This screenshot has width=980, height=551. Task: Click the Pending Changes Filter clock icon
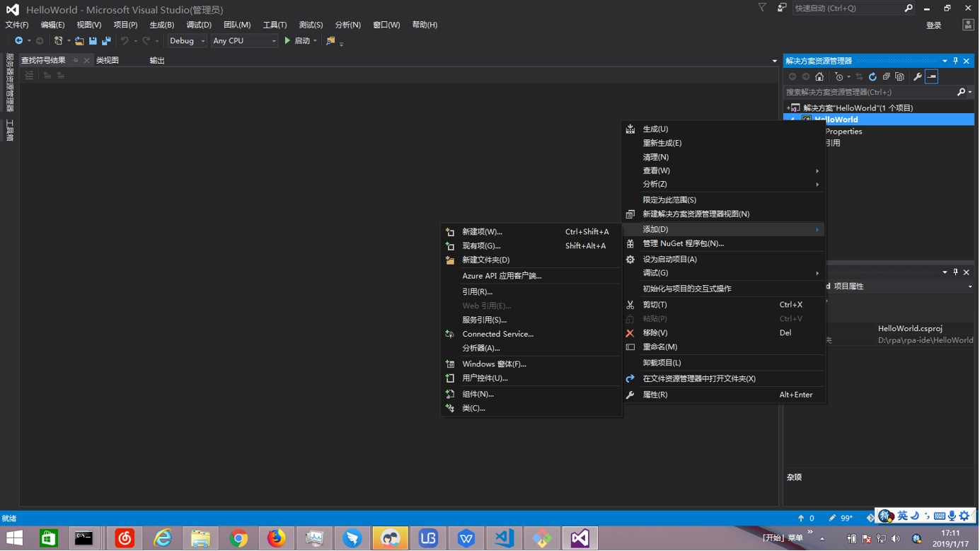pyautogui.click(x=839, y=76)
